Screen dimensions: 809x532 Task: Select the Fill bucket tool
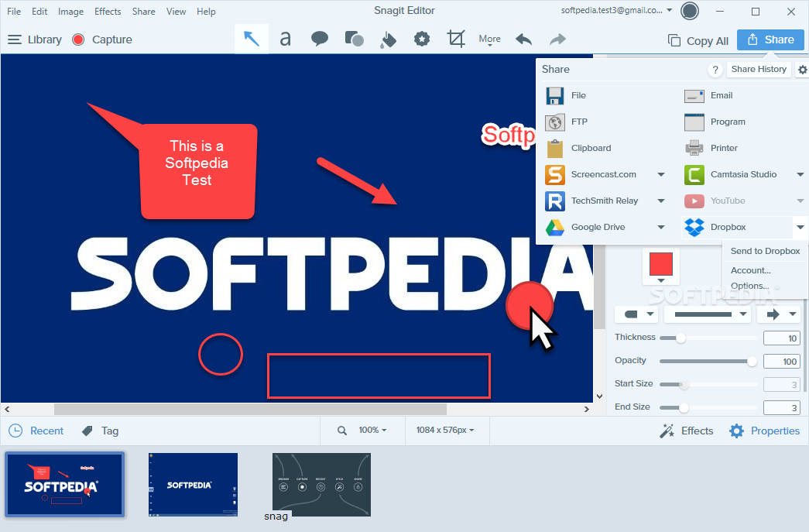[388, 39]
